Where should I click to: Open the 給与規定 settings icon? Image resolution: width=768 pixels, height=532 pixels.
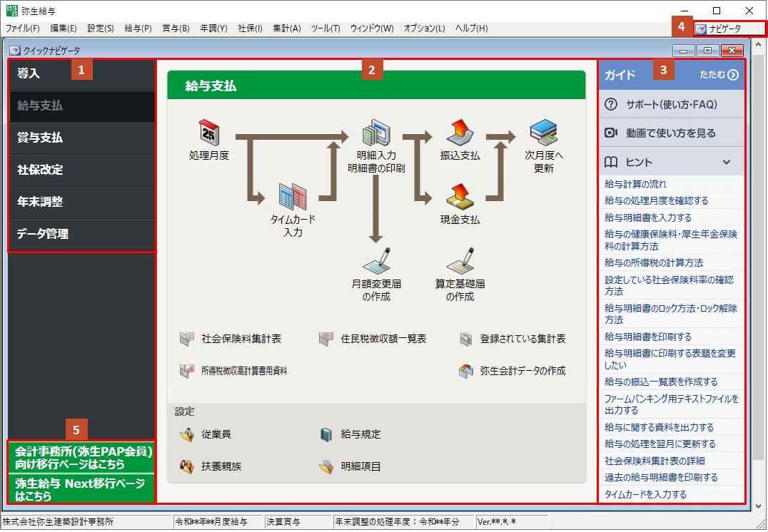325,434
